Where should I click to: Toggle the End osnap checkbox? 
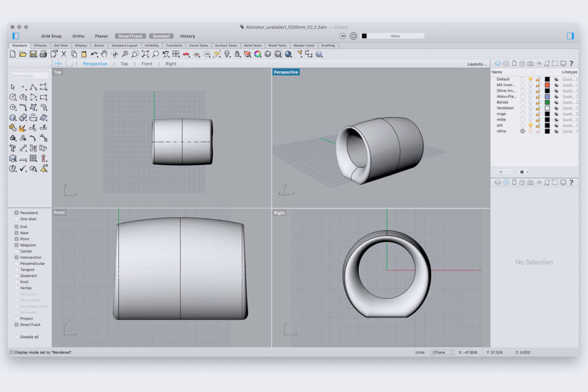(x=17, y=227)
